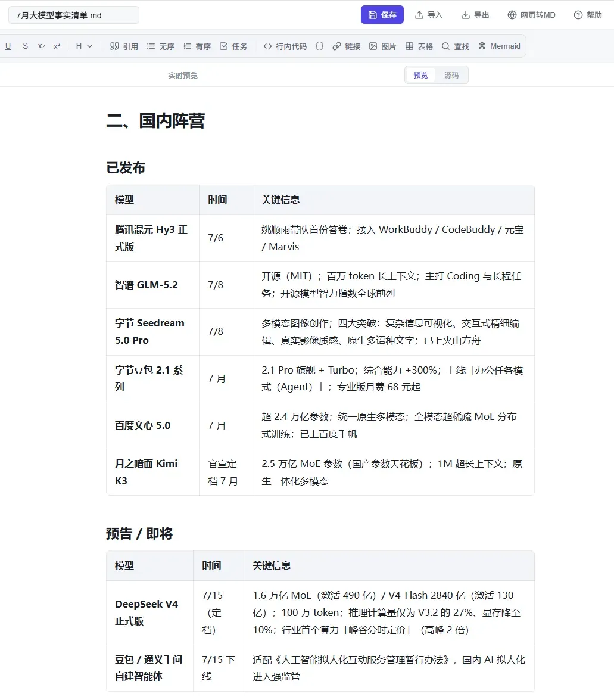This screenshot has height=700, width=614.
Task: Toggle underline formatting
Action: pyautogui.click(x=8, y=46)
